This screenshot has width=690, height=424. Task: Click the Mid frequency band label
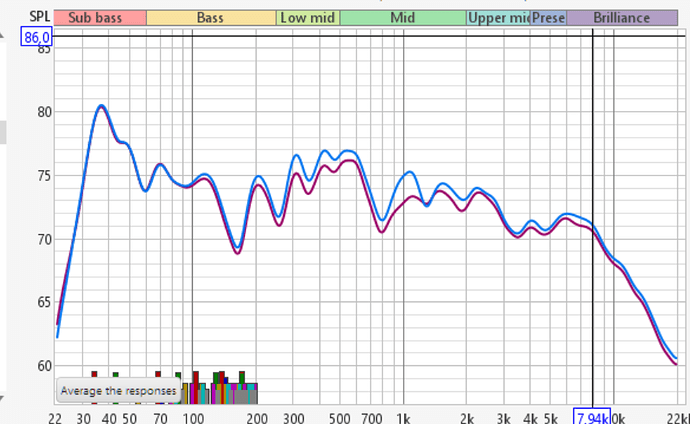[x=403, y=18]
